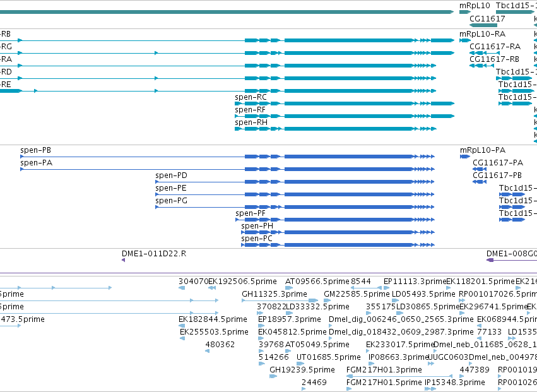
Task: Open the CG11617-PB protein label
Action: [x=497, y=175]
